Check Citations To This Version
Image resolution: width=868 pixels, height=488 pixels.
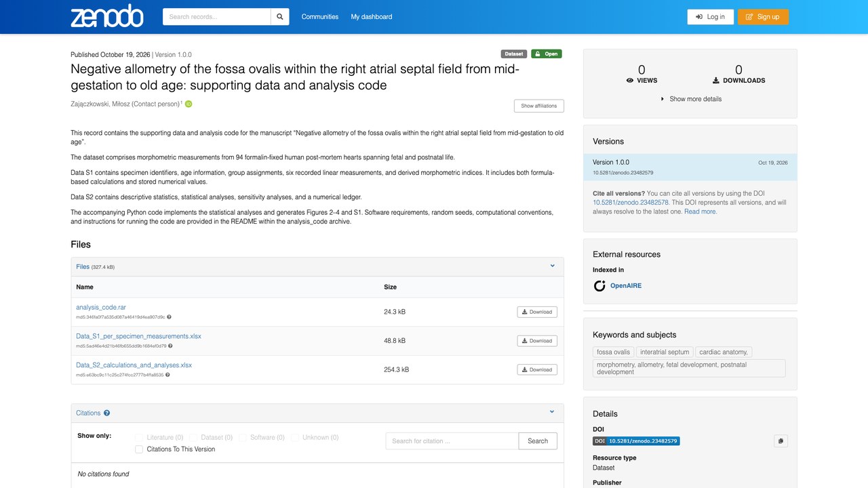pyautogui.click(x=139, y=449)
